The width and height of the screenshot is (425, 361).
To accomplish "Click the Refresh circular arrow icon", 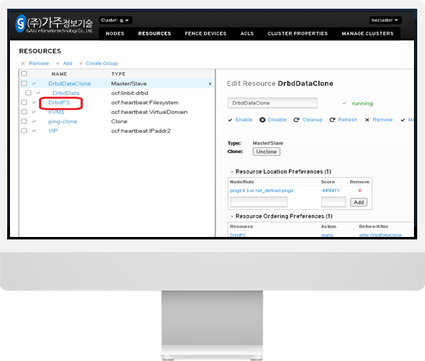I will (x=332, y=120).
